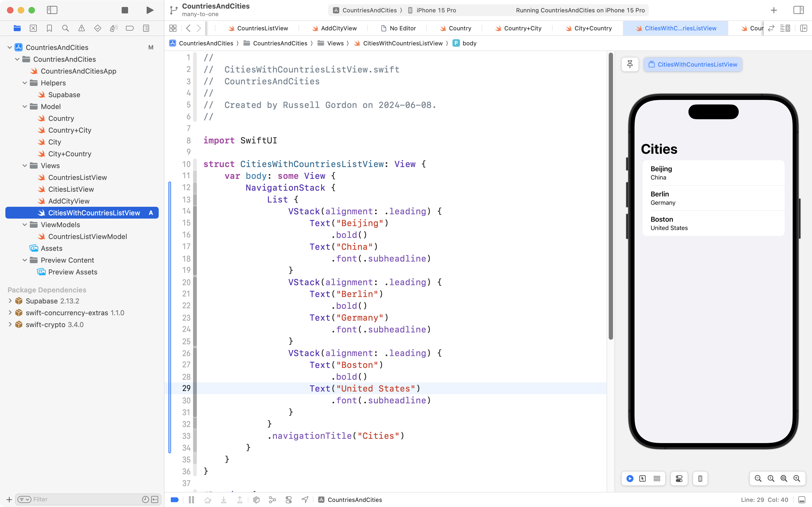Screen dimensions: 812x507
Task: Zoom the preview to fit
Action: coord(783,479)
